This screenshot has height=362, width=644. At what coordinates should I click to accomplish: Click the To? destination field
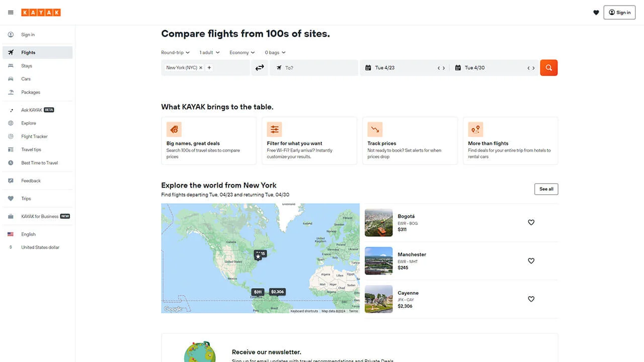click(x=314, y=68)
